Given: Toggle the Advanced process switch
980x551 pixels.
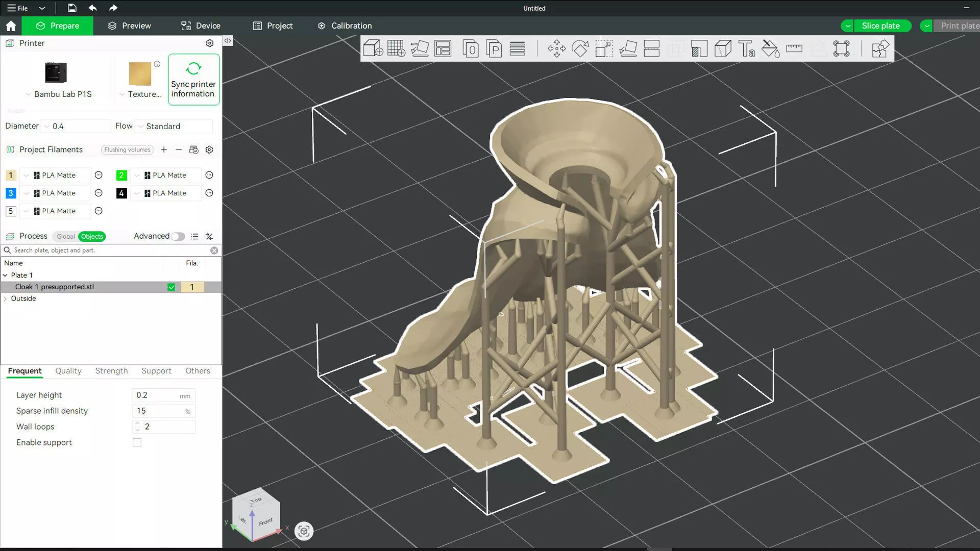Looking at the screenshot, I should (x=178, y=236).
